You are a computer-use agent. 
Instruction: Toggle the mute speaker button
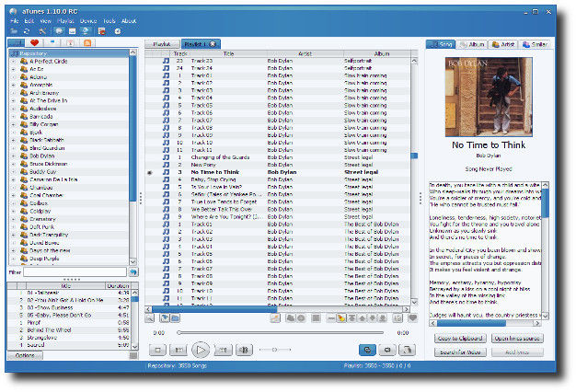pos(244,350)
